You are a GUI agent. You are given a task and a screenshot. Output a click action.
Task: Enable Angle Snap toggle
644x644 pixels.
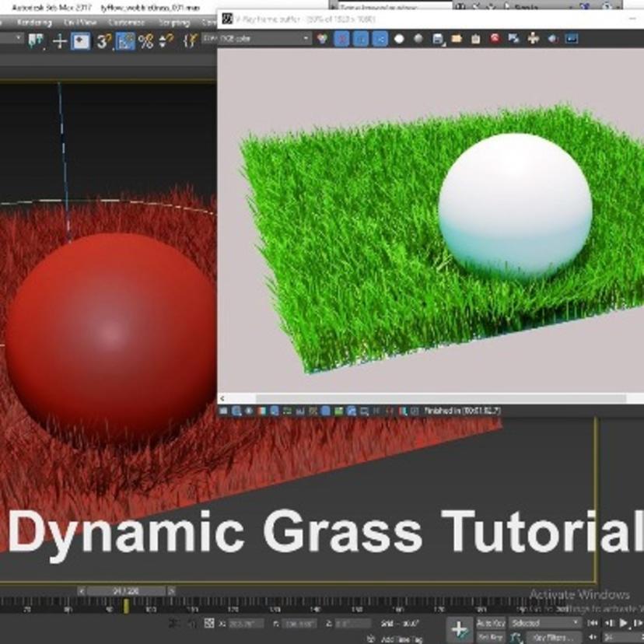pyautogui.click(x=125, y=41)
